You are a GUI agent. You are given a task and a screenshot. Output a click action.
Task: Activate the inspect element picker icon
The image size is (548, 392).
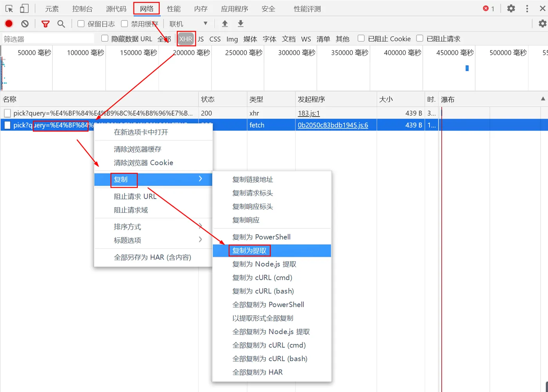pyautogui.click(x=9, y=9)
